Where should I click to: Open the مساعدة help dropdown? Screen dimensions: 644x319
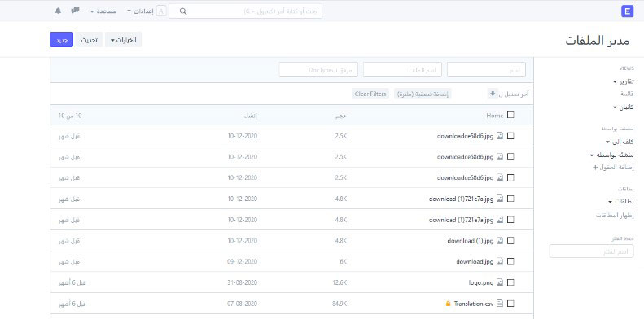(103, 11)
